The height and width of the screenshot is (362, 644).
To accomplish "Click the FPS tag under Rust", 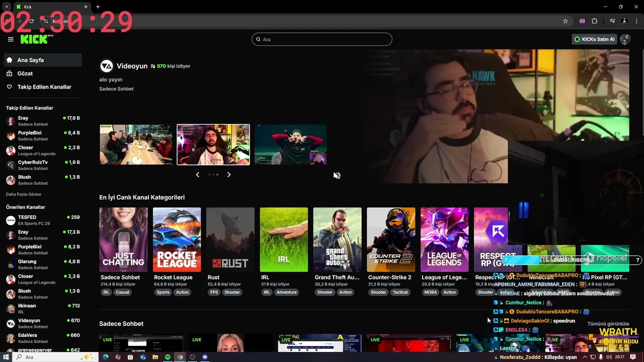I will [x=214, y=292].
